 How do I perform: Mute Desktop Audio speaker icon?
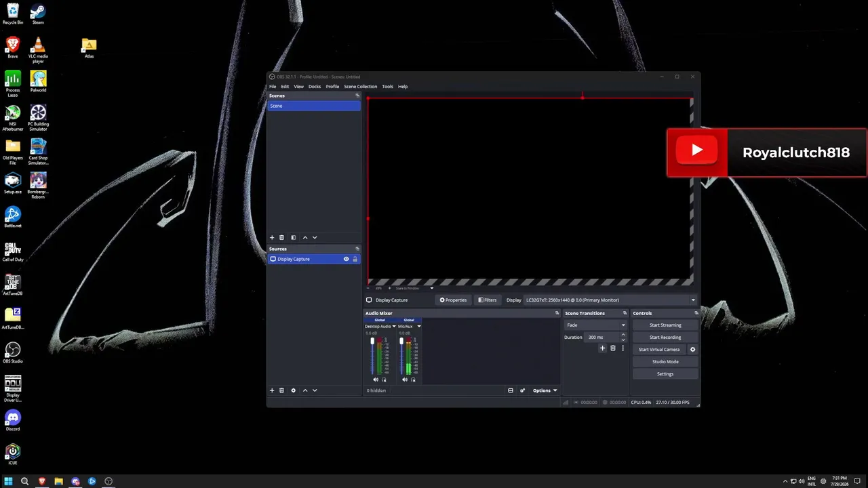click(x=376, y=380)
